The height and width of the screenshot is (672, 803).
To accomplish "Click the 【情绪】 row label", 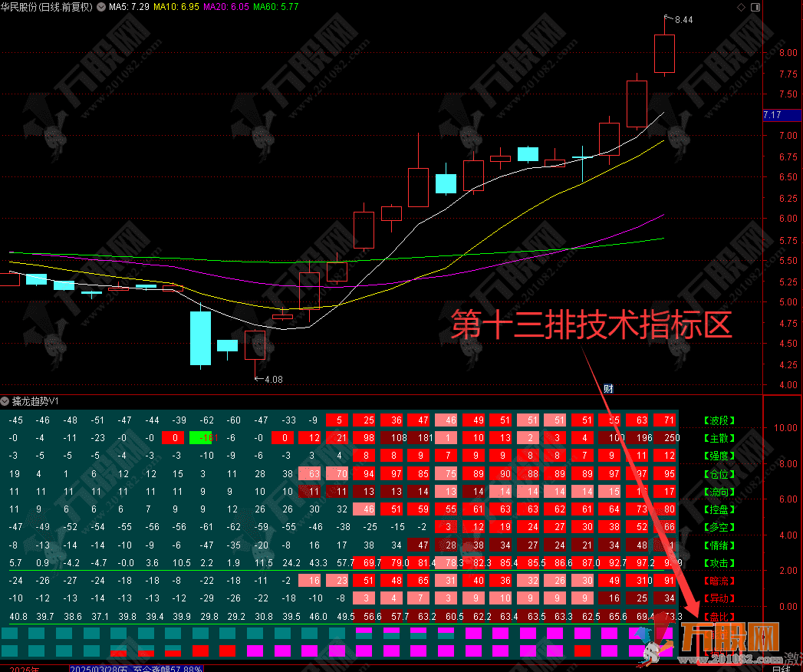I will click(719, 545).
